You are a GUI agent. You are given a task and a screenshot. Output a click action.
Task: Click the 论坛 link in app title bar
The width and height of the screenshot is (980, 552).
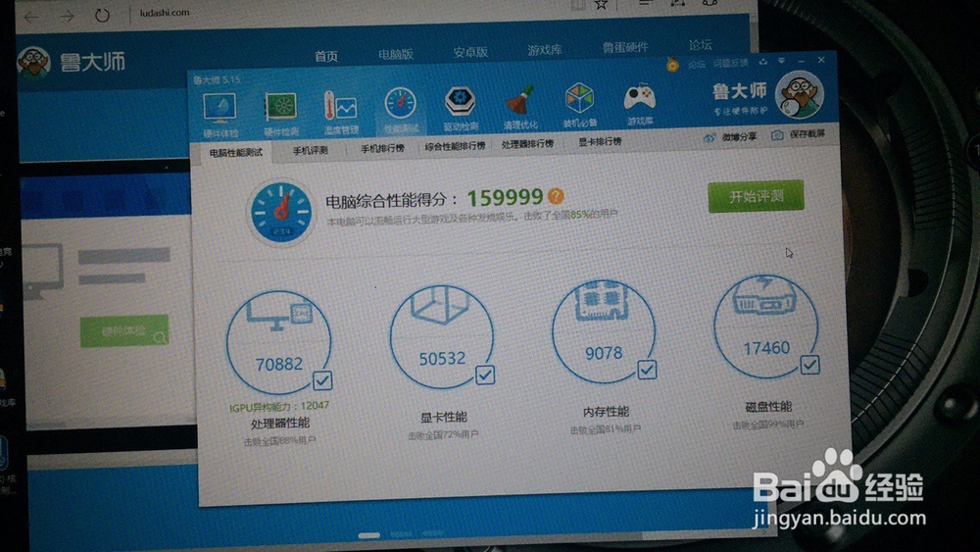(697, 64)
